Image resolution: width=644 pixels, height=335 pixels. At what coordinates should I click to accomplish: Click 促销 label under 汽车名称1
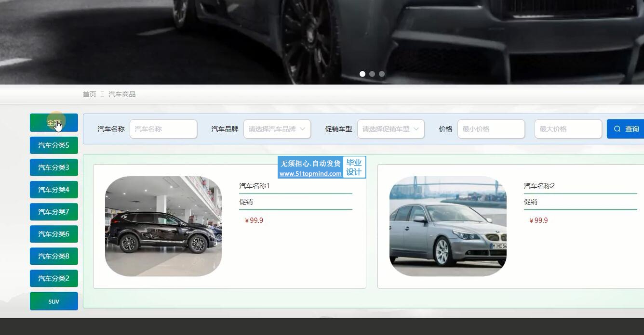tap(246, 202)
